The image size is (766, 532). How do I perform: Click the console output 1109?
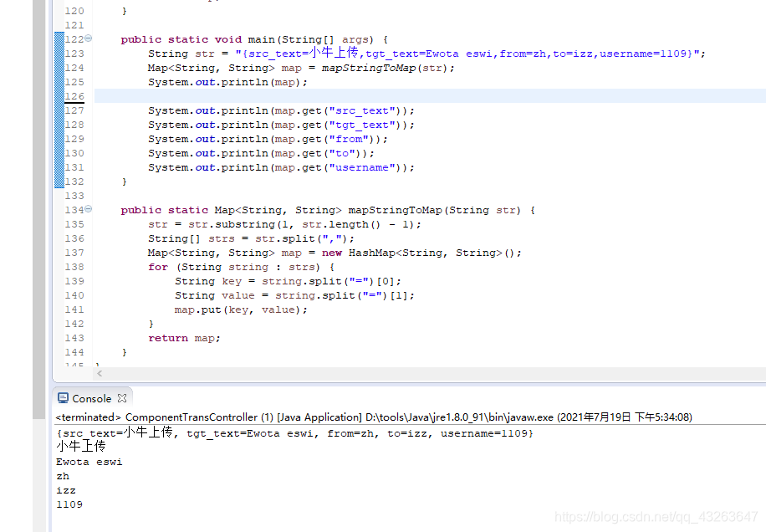(x=69, y=504)
